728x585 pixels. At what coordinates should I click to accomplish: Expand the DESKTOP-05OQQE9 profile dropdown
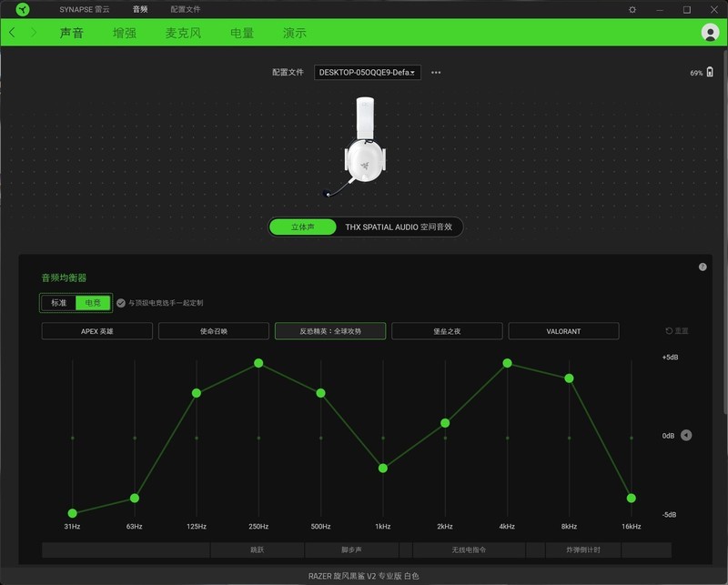[368, 73]
